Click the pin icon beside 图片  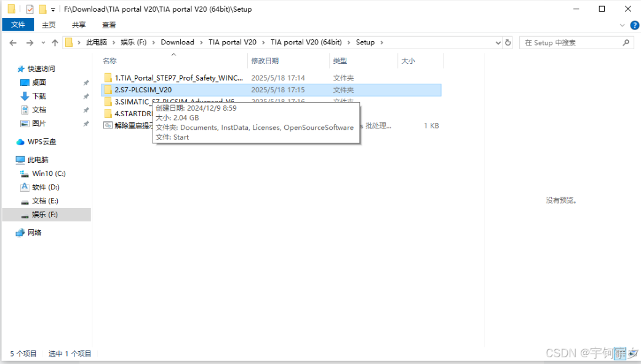[86, 124]
